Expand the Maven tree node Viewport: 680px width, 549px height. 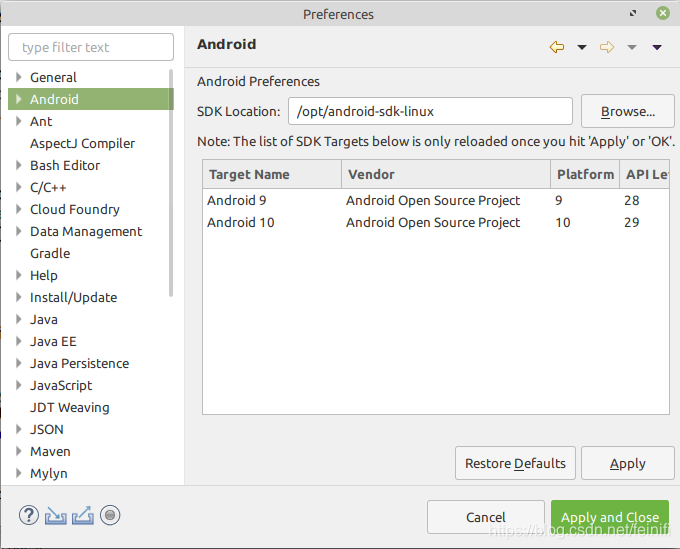click(x=18, y=451)
